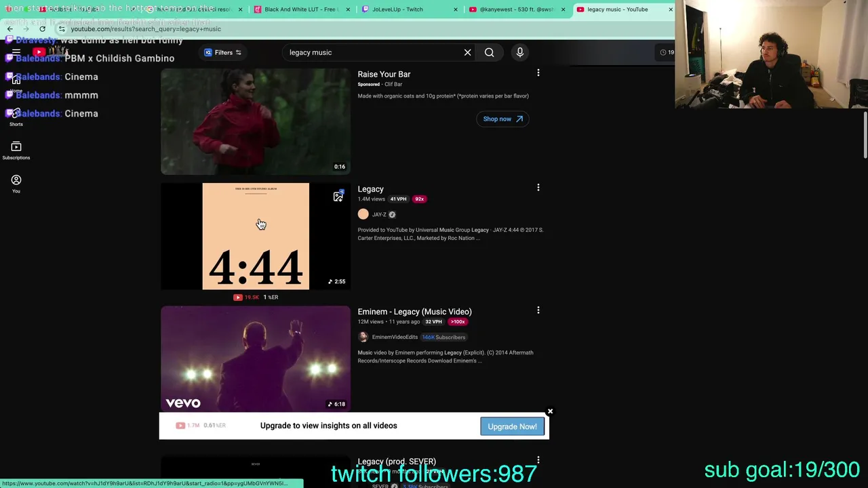Click the '146K Subscribers' badge
Viewport: 868px width, 488px height.
(x=443, y=337)
